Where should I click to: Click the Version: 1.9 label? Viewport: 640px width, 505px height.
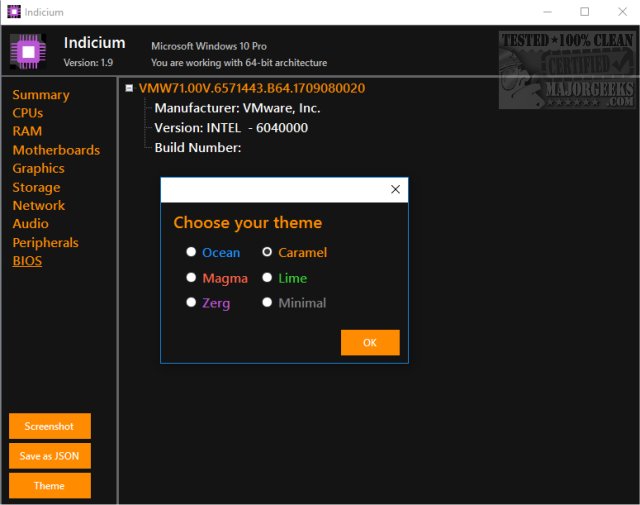(88, 62)
